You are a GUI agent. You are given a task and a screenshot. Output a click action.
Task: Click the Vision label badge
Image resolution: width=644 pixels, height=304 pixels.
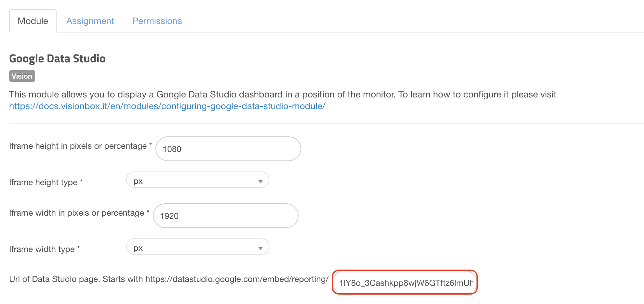22,76
